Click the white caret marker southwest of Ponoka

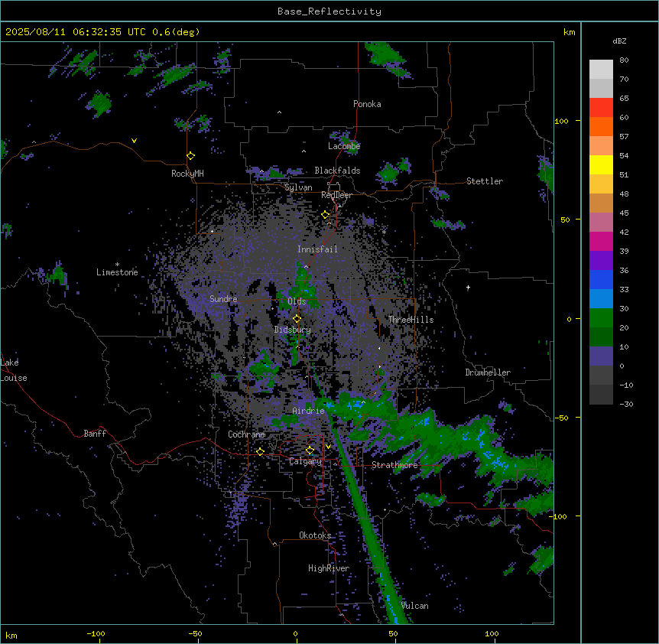(280, 112)
